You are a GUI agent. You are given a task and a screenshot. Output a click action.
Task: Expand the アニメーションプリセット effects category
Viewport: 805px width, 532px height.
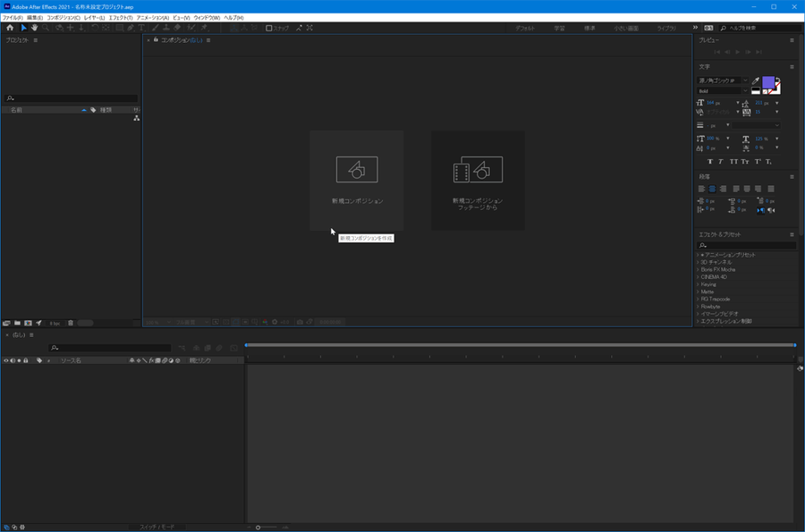click(x=698, y=255)
